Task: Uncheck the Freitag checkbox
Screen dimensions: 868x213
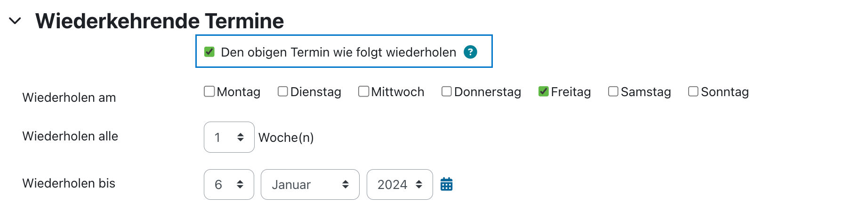Action: (544, 91)
